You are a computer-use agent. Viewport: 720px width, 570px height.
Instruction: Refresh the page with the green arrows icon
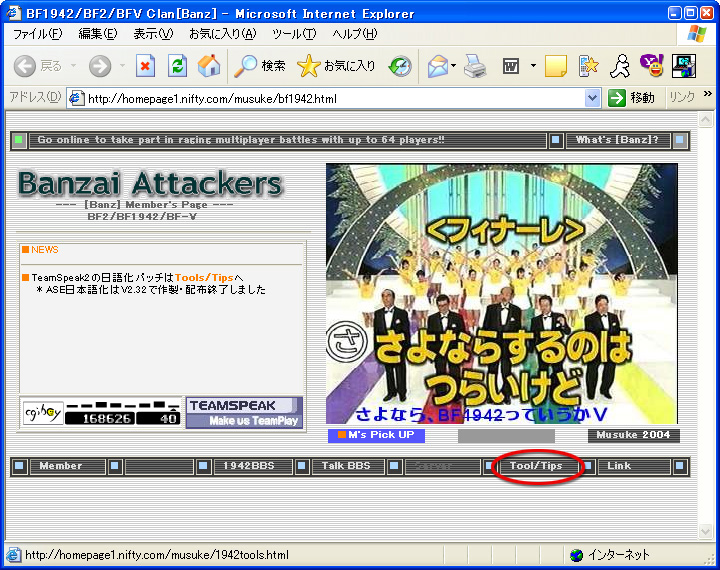pyautogui.click(x=177, y=67)
